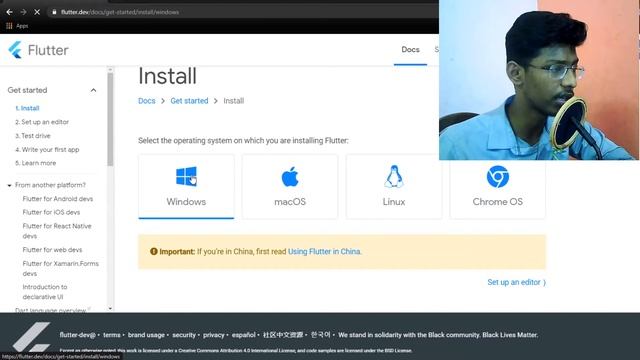Open the security footer link
This screenshot has height=360, width=640.
tap(184, 335)
